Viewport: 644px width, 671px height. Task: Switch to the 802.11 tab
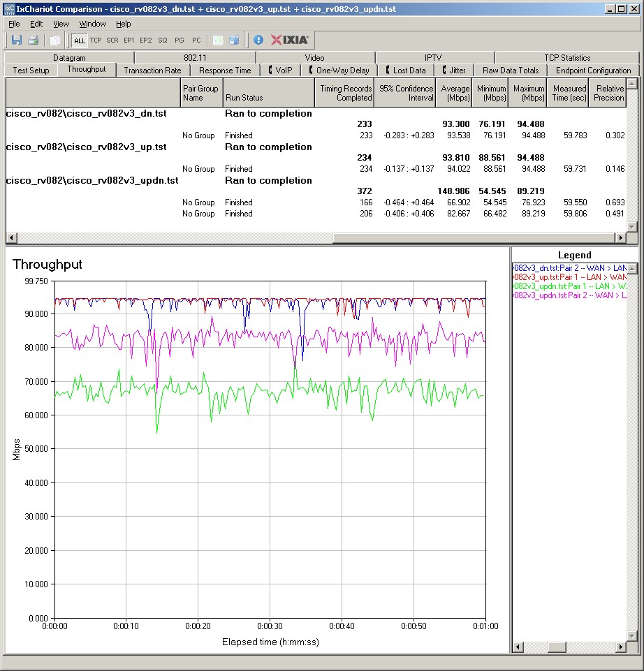pyautogui.click(x=195, y=58)
